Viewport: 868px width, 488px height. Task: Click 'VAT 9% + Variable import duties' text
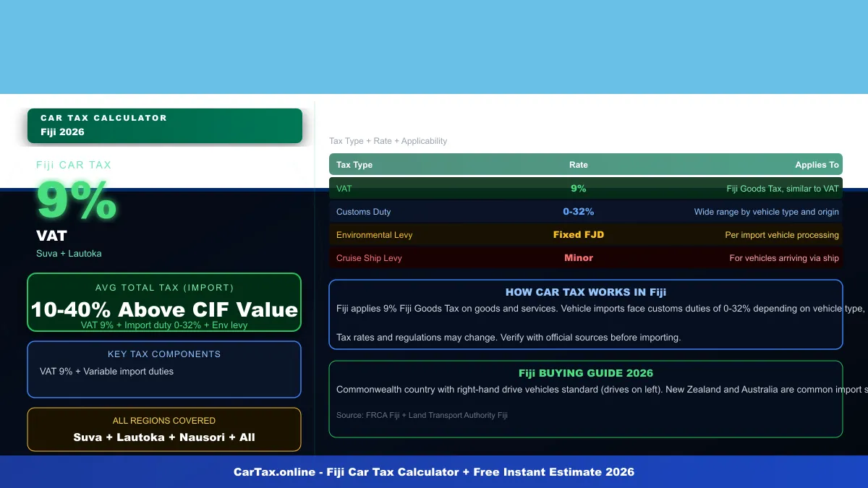(x=107, y=372)
